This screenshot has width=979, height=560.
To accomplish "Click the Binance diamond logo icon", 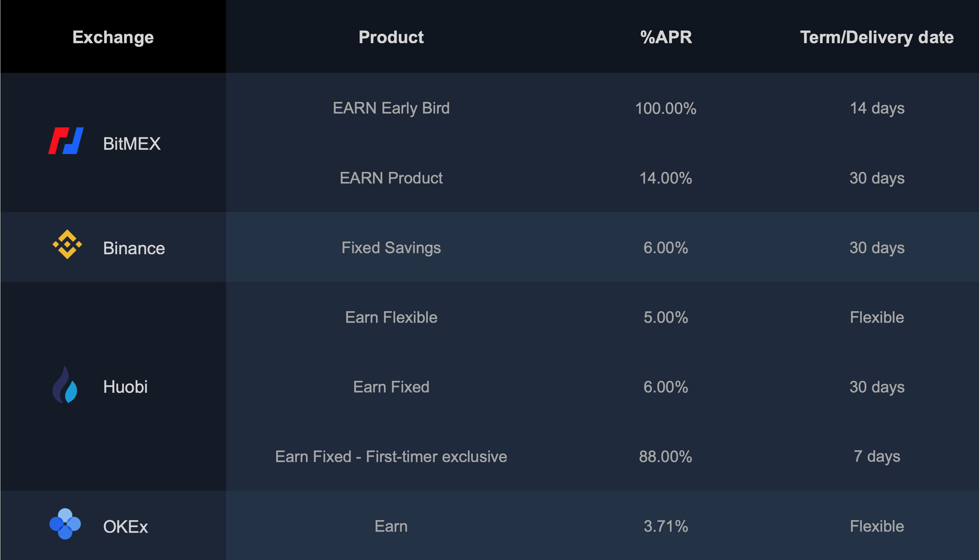I will (x=67, y=244).
